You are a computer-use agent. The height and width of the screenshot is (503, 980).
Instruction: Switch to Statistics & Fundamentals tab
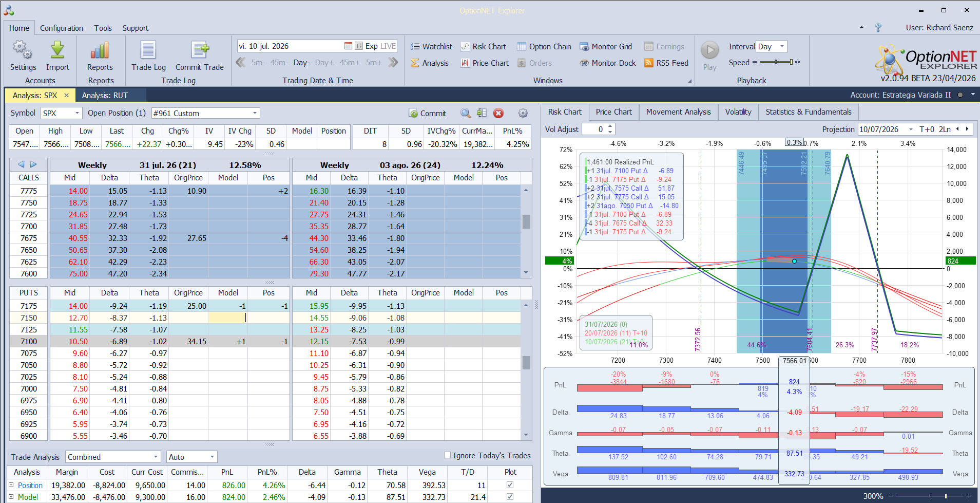pyautogui.click(x=809, y=112)
